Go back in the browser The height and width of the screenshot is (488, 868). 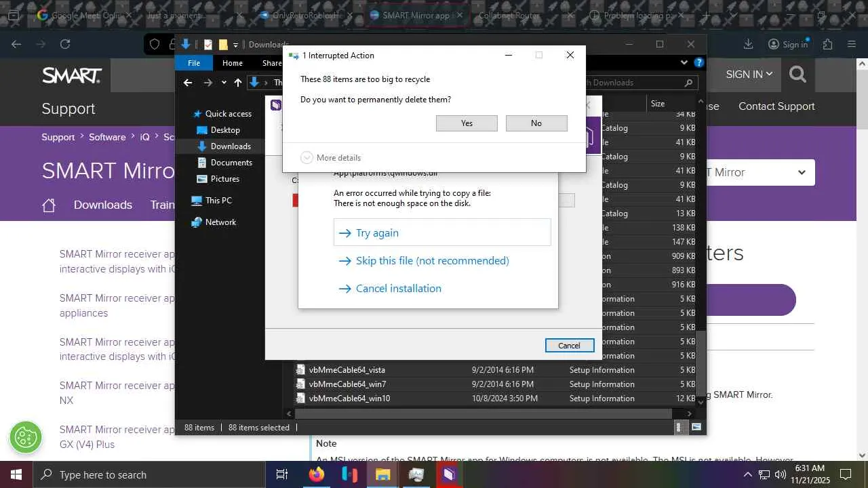(16, 44)
